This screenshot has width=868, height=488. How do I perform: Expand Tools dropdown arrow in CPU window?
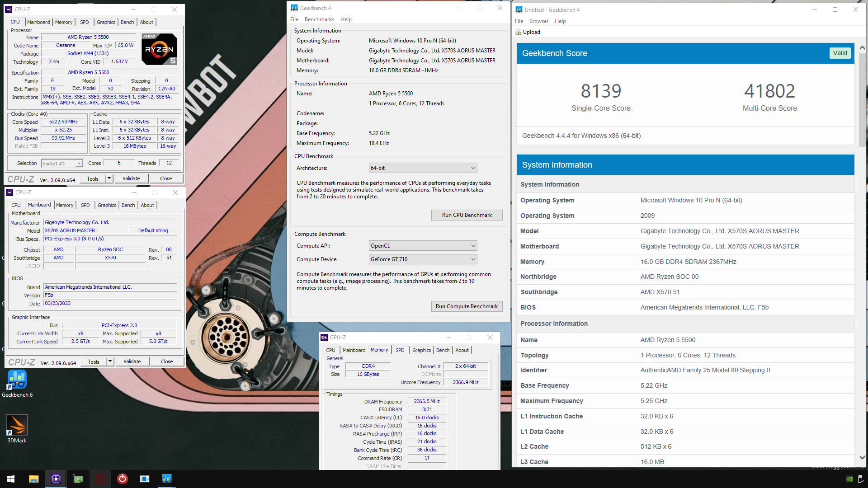pyautogui.click(x=109, y=179)
